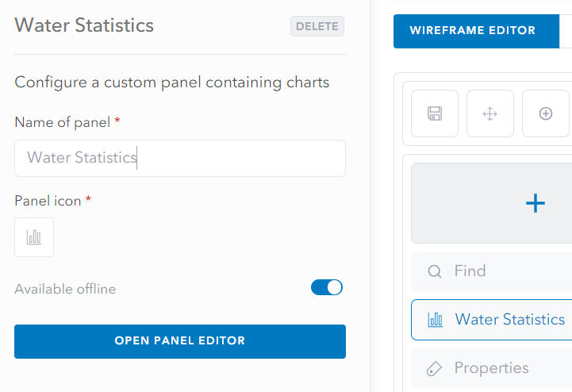Select Water Statistics panel in wireframe list
This screenshot has width=572, height=392.
pos(491,320)
